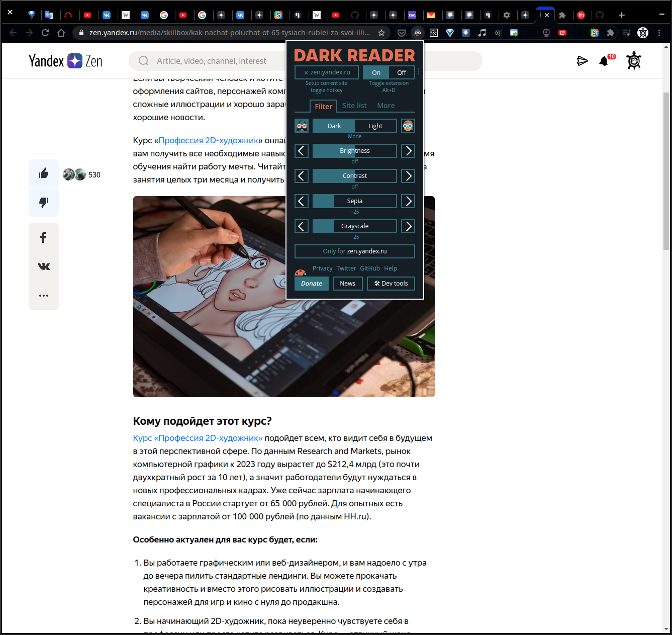Click the thumbs up icon
The height and width of the screenshot is (635, 672).
[x=44, y=173]
